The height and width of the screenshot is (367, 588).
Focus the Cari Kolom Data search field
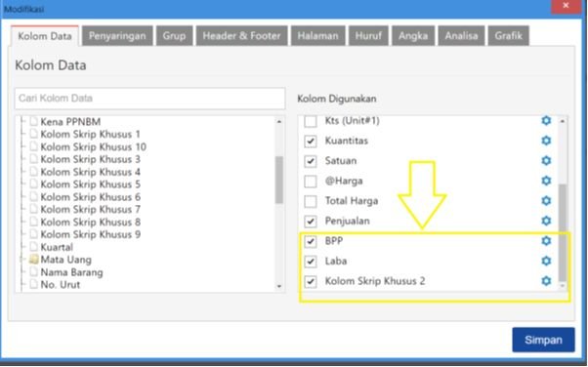[x=150, y=99]
